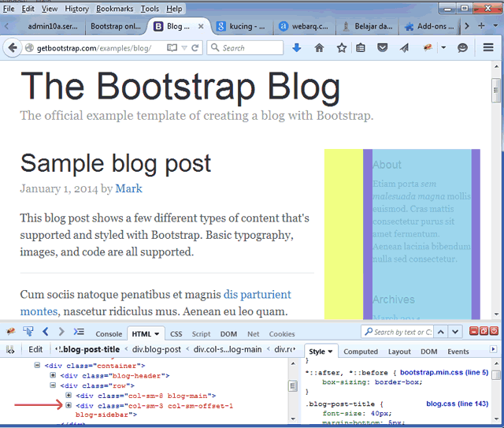This screenshot has height=428, width=504.
Task: Expand the col-sm-3 blog-sidebar node
Action: 69,405
